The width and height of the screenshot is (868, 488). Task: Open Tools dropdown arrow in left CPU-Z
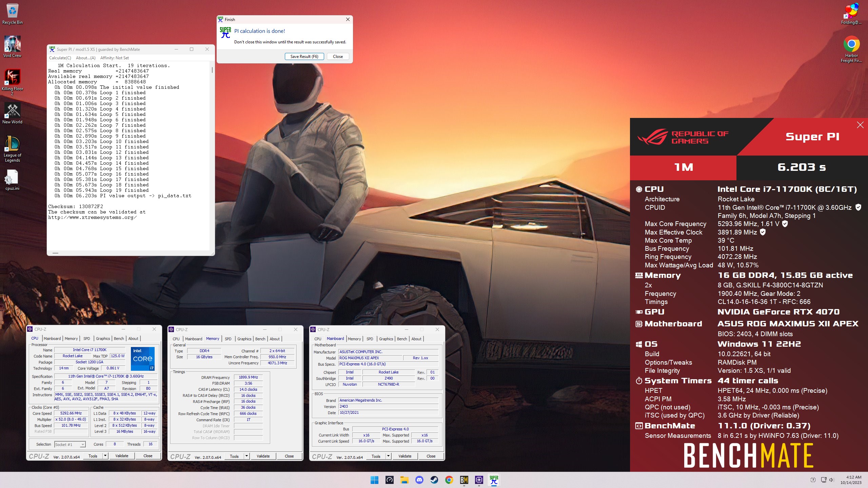pyautogui.click(x=105, y=456)
